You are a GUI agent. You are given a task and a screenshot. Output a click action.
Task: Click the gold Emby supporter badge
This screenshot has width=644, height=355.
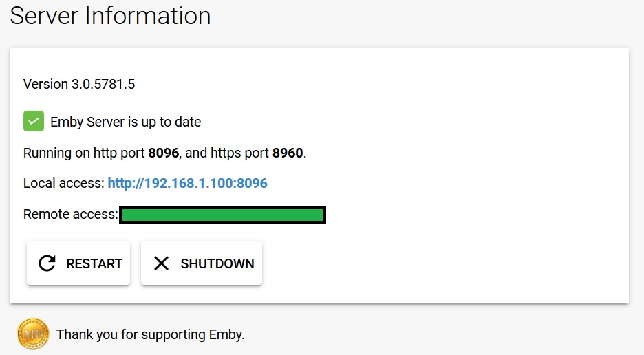point(33,334)
